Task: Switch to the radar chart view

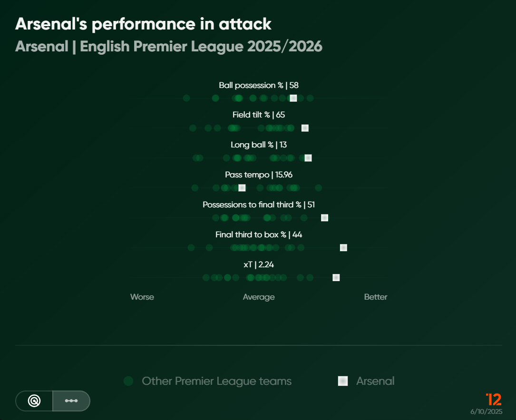Action: click(x=34, y=401)
